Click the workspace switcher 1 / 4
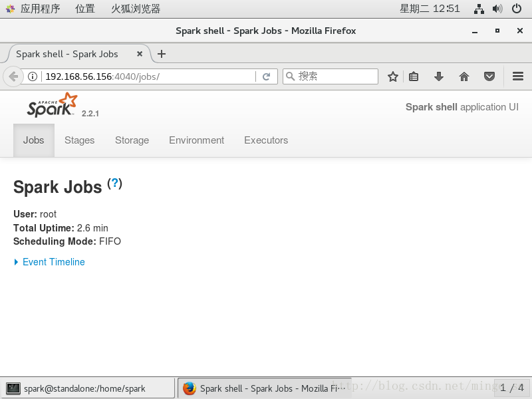The width and height of the screenshot is (532, 399). tap(511, 388)
